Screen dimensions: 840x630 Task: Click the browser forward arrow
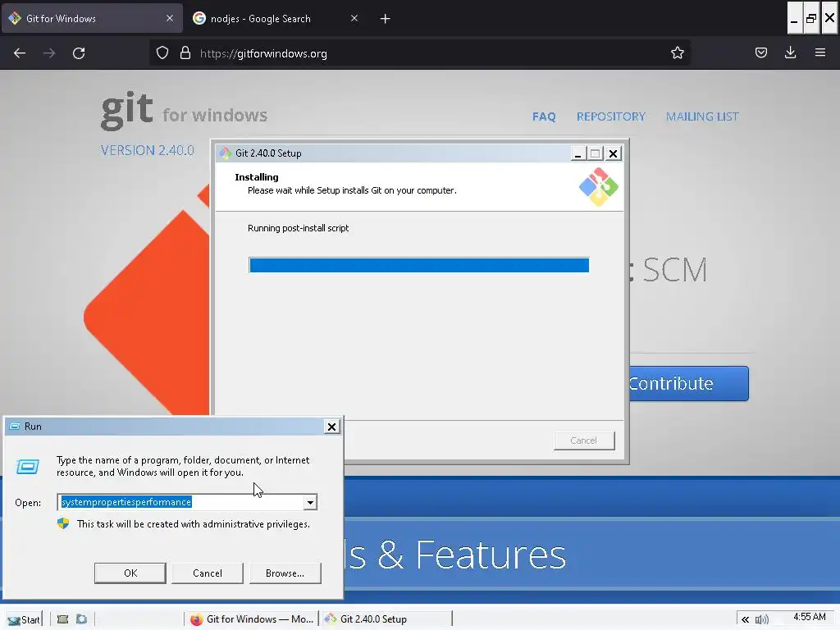tap(49, 53)
